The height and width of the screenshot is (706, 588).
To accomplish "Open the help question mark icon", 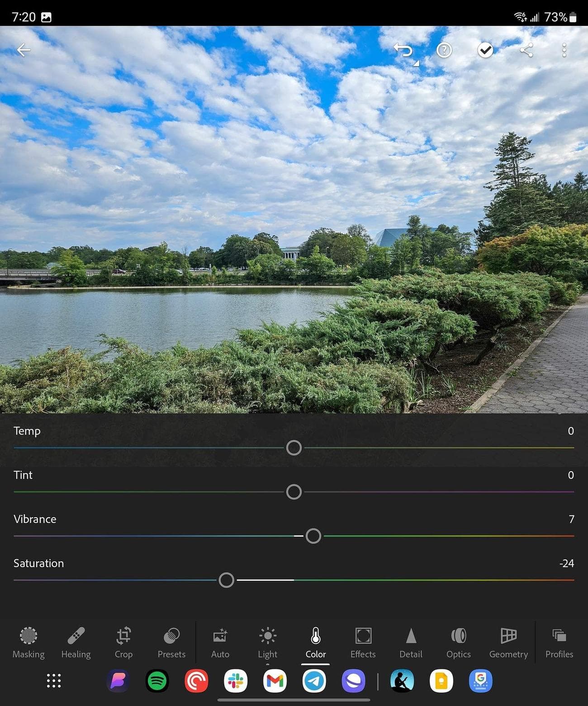I will tap(444, 50).
